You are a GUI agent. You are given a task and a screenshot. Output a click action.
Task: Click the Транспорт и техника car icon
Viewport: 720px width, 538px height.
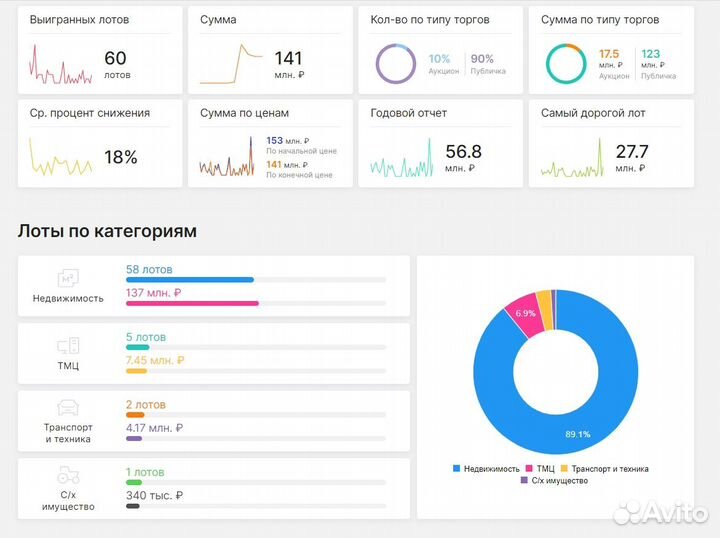pos(68,408)
